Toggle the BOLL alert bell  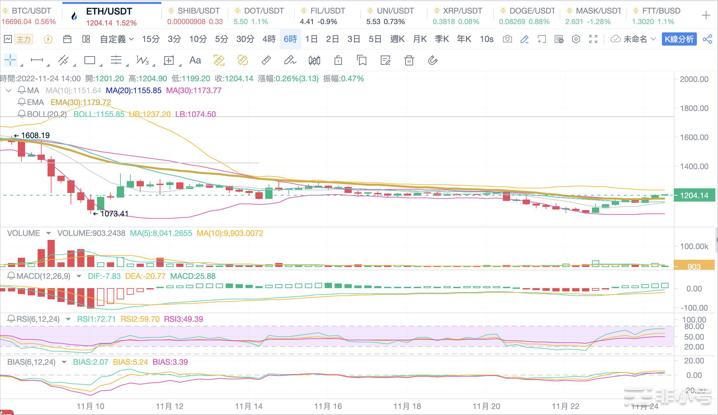click(x=22, y=114)
